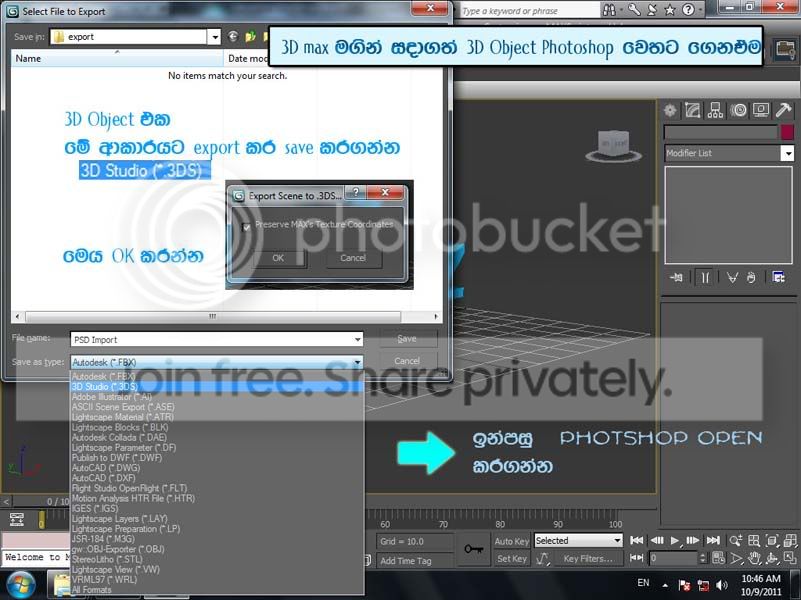Click the default tangent curve icon
The height and width of the screenshot is (600, 801).
point(543,559)
